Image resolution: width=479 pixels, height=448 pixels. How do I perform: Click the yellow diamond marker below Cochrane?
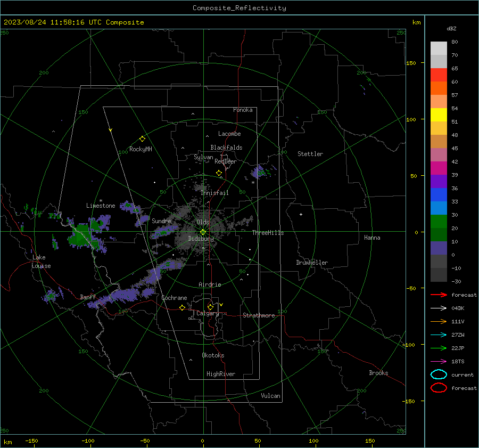point(182,307)
